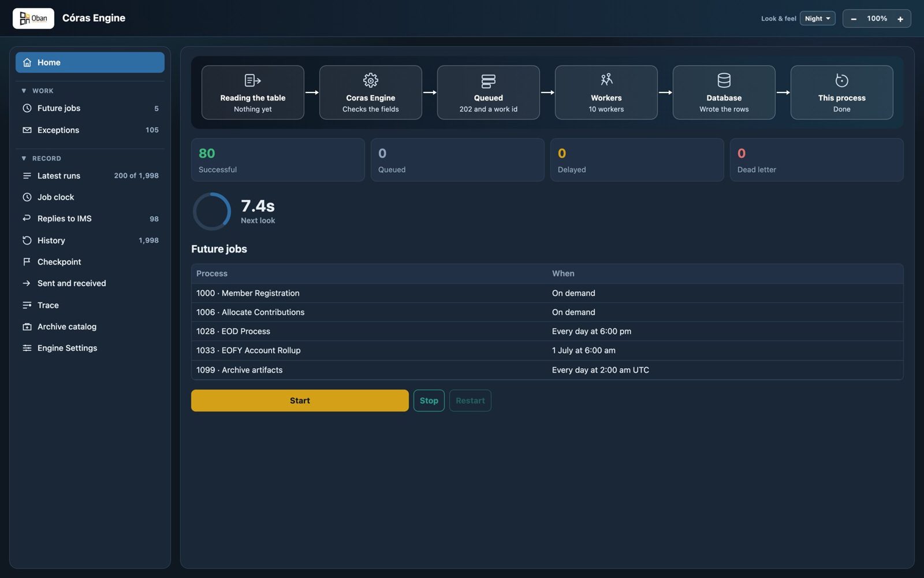Click the Reading the table import icon
924x578 pixels.
click(x=253, y=80)
